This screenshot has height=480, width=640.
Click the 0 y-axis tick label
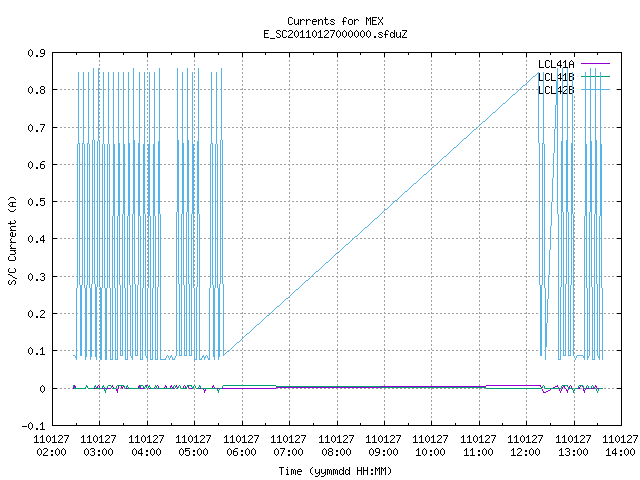click(x=42, y=389)
